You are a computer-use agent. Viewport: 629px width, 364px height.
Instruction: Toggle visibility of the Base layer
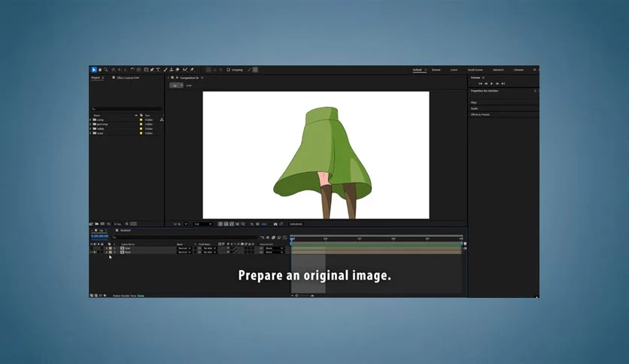[92, 253]
